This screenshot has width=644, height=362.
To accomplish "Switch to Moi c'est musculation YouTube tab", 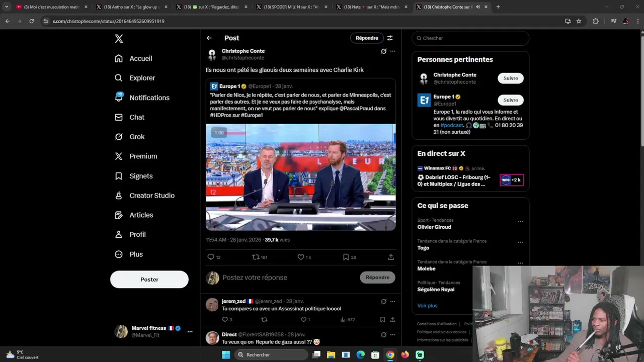I will [52, 7].
